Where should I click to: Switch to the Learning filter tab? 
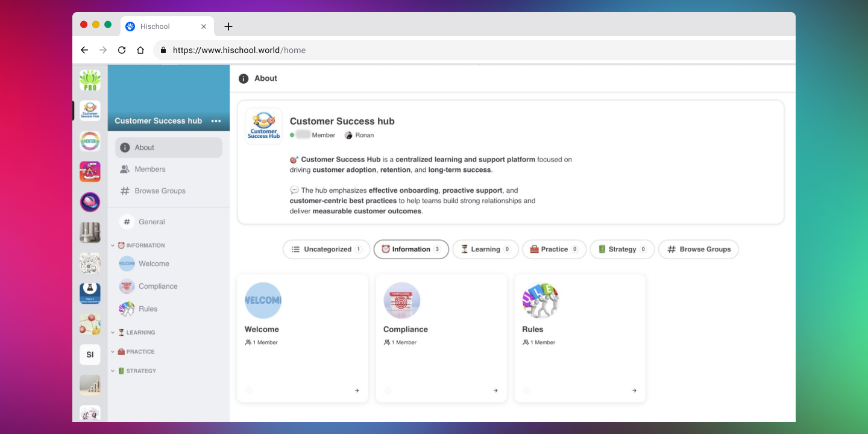(485, 250)
